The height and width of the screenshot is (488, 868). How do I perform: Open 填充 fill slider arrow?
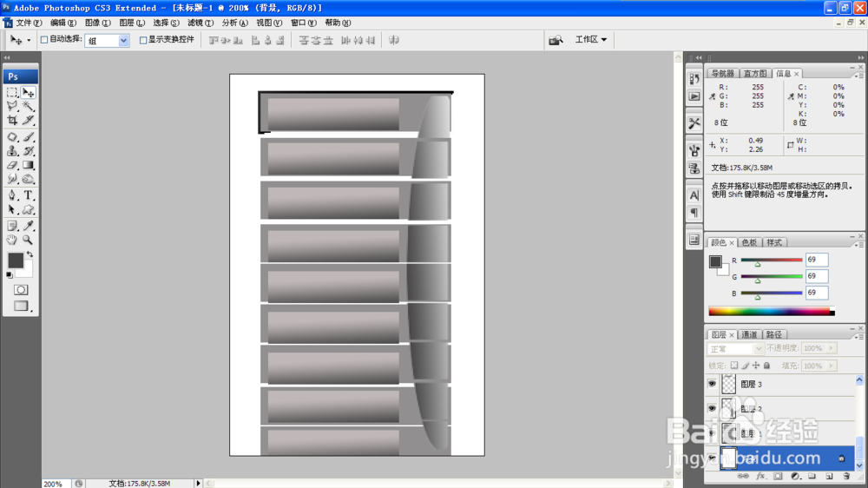[831, 366]
